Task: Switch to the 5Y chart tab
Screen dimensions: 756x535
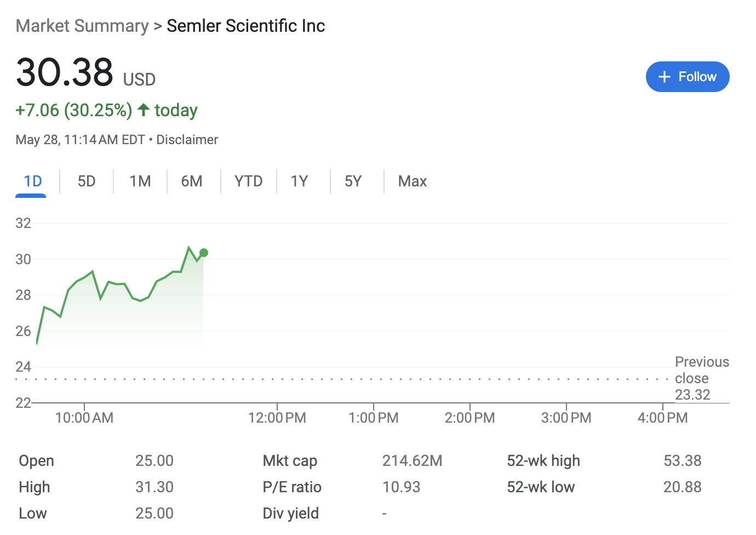Action: (x=353, y=181)
